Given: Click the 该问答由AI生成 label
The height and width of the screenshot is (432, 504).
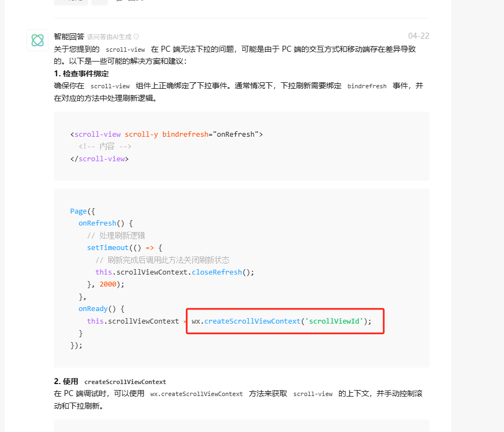Looking at the screenshot, I should coord(109,37).
